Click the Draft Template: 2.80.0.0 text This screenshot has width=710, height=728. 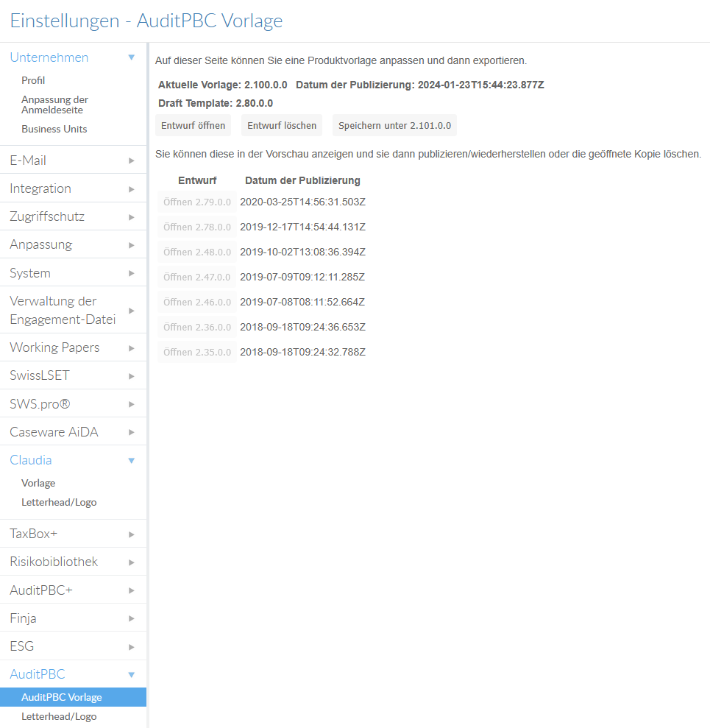coord(216,103)
